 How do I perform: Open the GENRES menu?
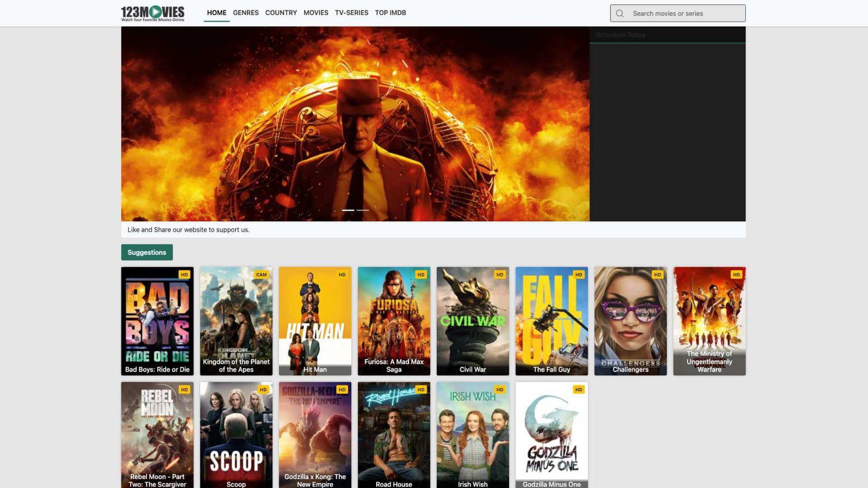coord(246,13)
